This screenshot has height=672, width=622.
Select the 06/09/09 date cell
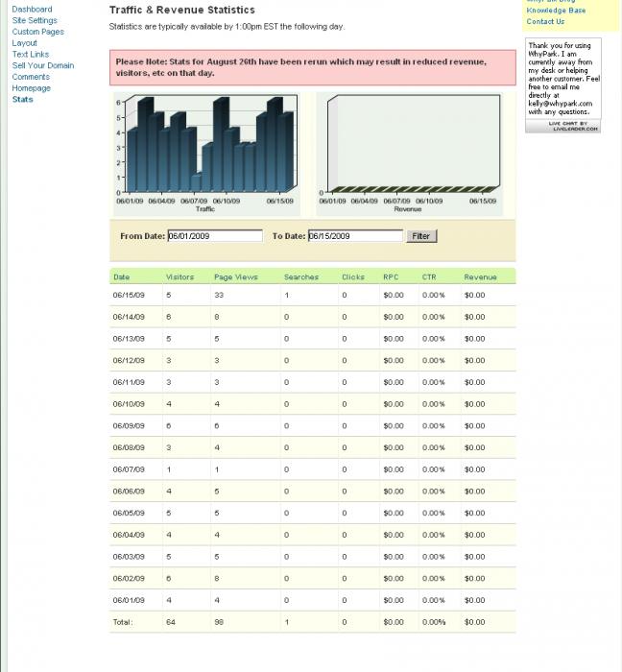point(129,425)
